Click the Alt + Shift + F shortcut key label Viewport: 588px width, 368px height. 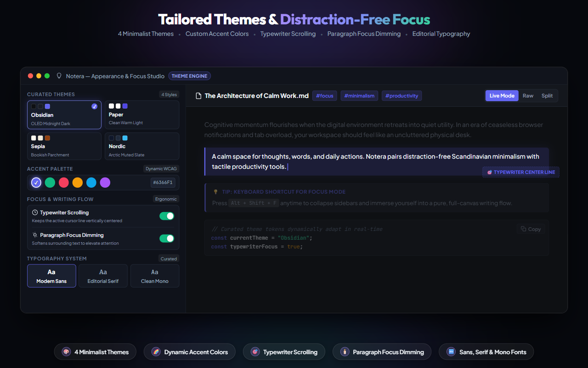click(254, 203)
